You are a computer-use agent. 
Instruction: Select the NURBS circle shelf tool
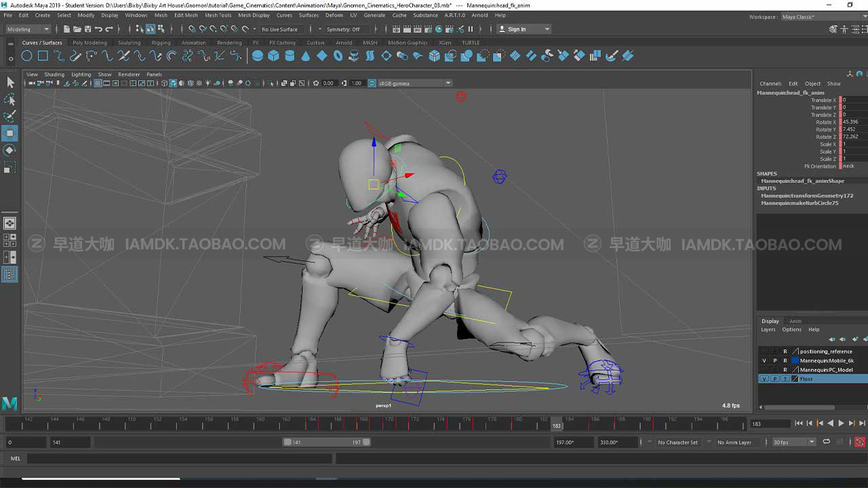(27, 56)
